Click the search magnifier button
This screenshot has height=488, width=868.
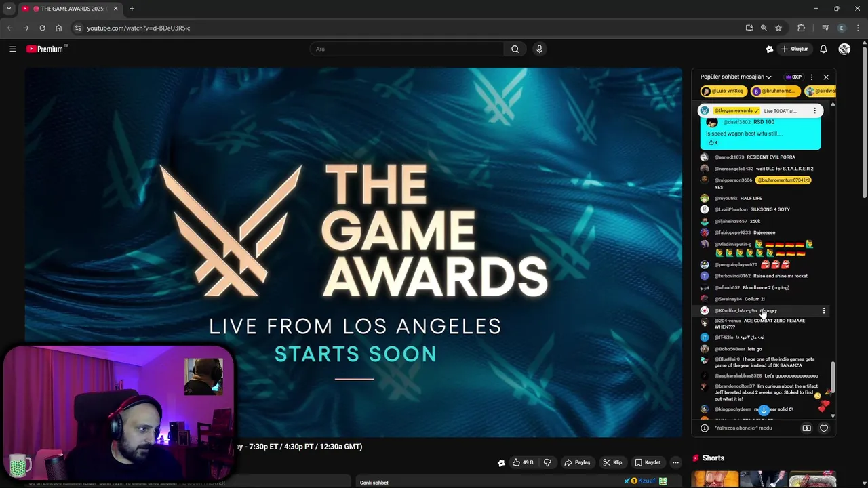(x=515, y=49)
